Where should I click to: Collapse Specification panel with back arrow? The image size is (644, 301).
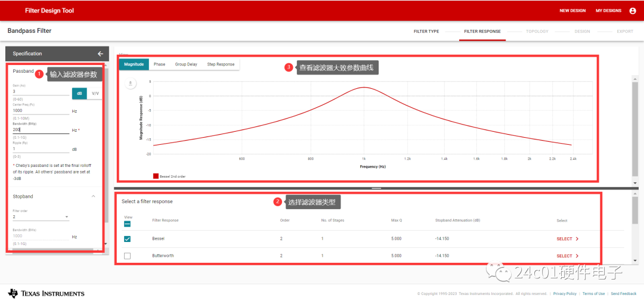tap(100, 54)
